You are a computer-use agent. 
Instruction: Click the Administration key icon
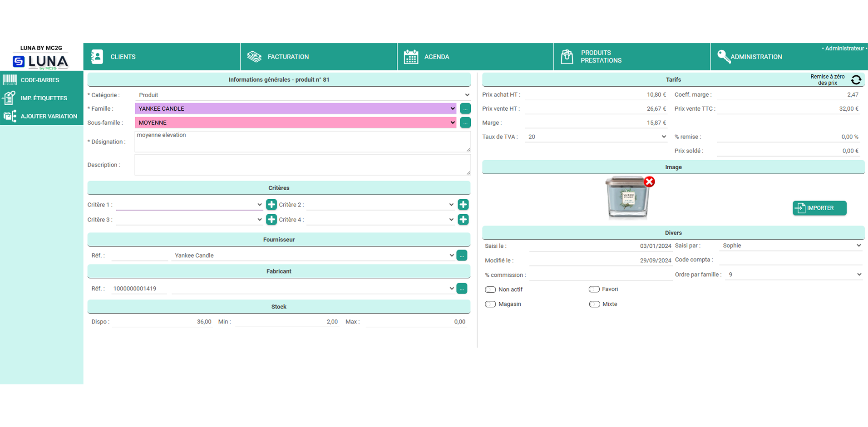pyautogui.click(x=724, y=57)
